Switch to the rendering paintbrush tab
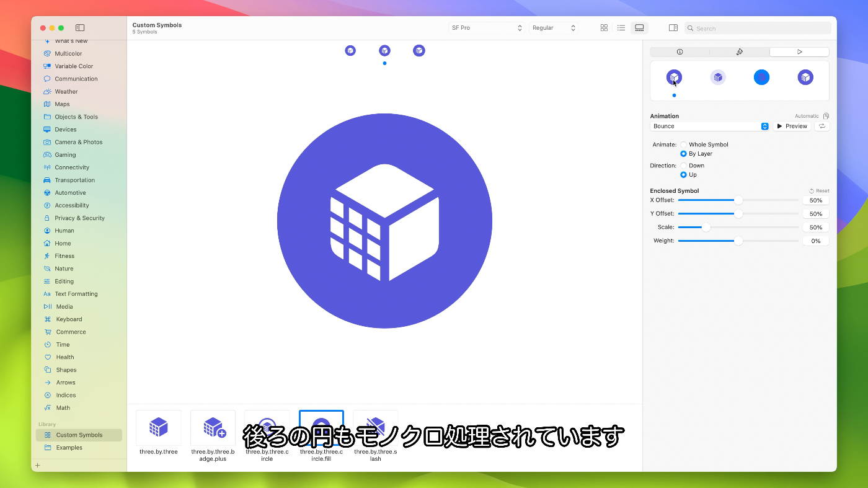This screenshot has height=488, width=868. (740, 52)
